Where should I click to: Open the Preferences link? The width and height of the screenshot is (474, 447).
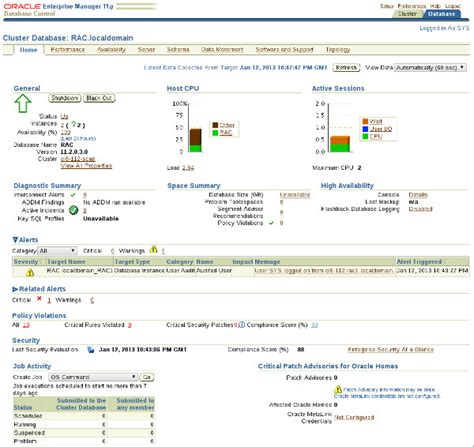(412, 6)
